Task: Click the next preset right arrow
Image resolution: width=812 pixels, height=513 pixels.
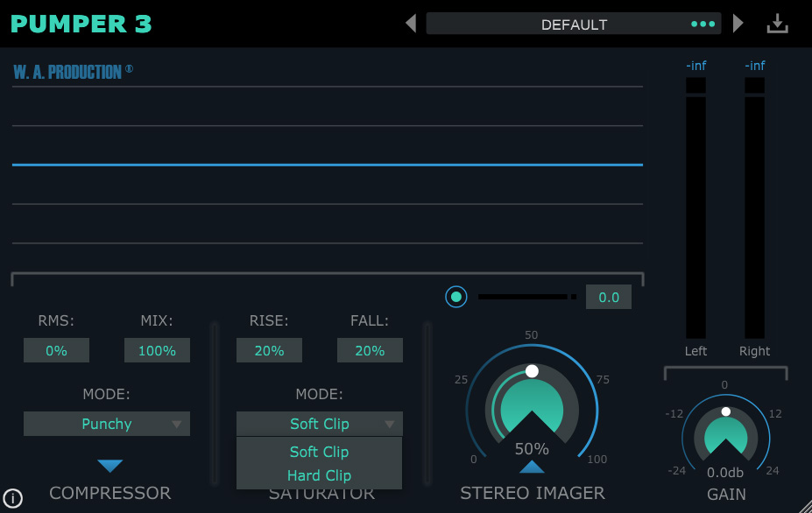Action: (x=738, y=24)
